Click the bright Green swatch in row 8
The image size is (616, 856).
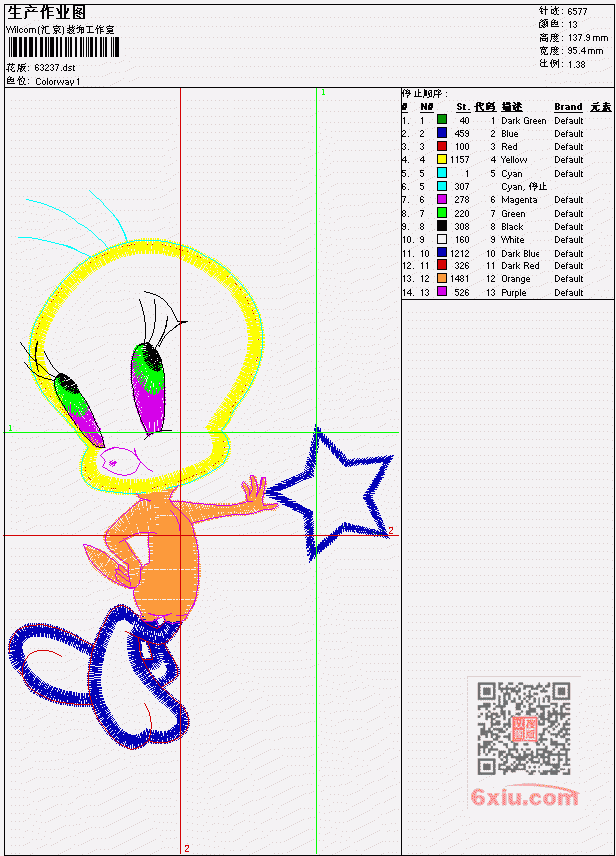pos(442,213)
